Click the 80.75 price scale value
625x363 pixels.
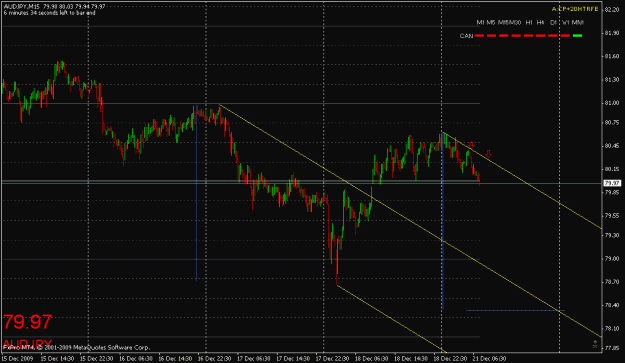click(612, 123)
